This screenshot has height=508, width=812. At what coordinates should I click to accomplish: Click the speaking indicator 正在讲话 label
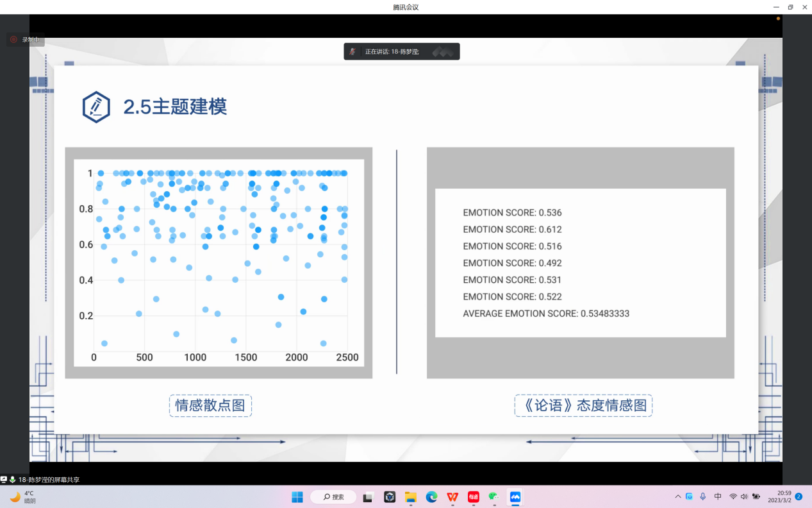[392, 51]
